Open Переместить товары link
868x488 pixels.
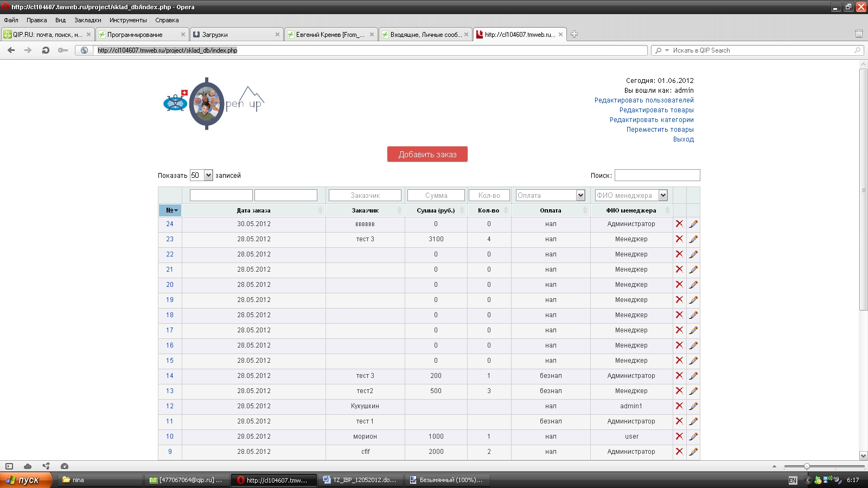(660, 130)
